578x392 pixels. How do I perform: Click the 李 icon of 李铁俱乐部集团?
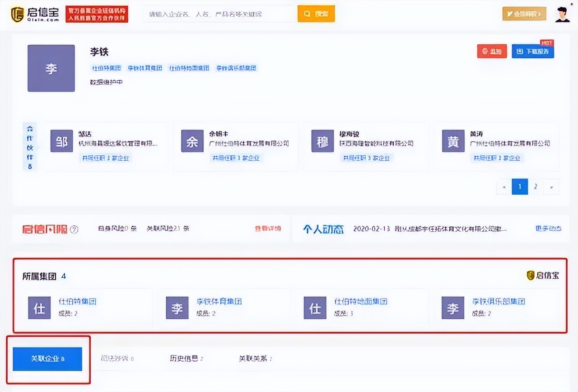[x=452, y=308]
